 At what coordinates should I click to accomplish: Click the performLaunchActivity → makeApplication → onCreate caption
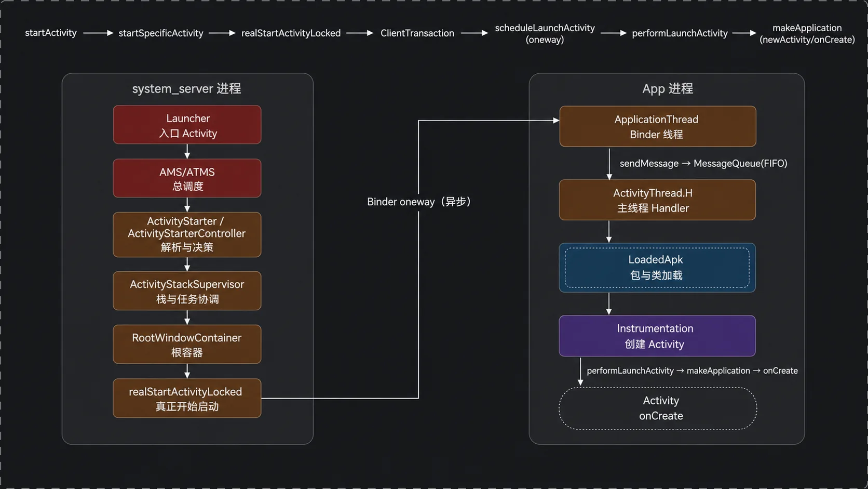(692, 371)
